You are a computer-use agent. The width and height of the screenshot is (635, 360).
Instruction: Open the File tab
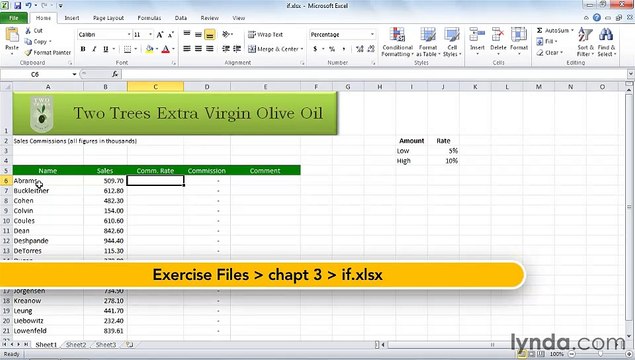[x=14, y=18]
